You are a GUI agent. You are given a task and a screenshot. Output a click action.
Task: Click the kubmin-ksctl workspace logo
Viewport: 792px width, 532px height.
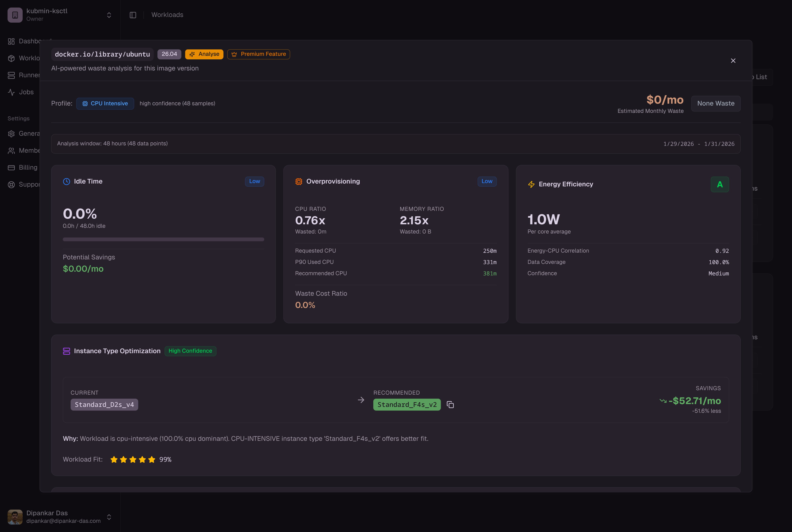(x=15, y=15)
